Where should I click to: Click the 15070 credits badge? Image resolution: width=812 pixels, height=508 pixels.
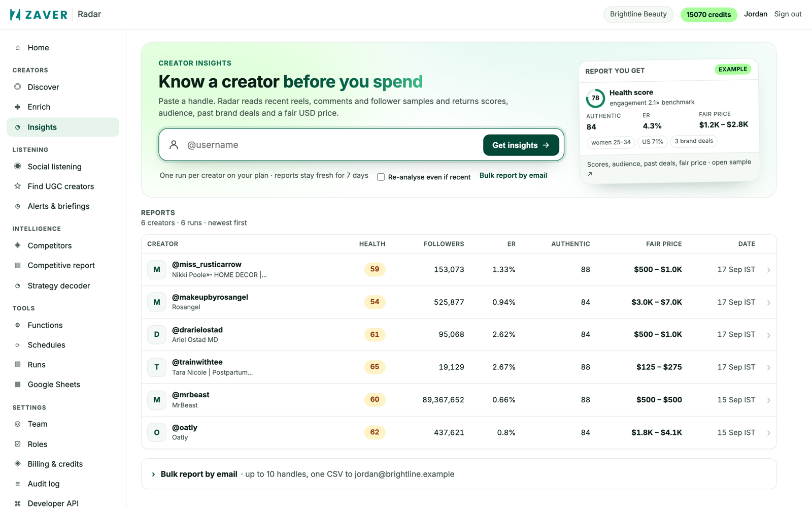[x=708, y=15]
